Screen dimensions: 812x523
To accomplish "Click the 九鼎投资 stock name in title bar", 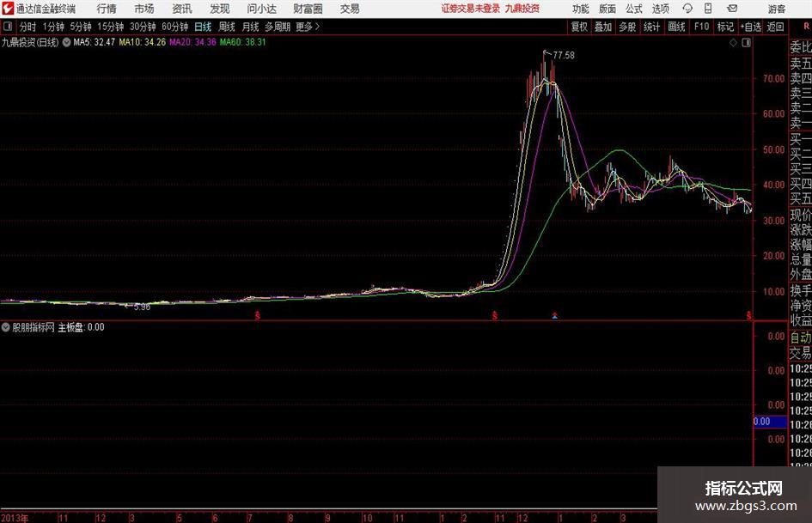I will point(522,9).
